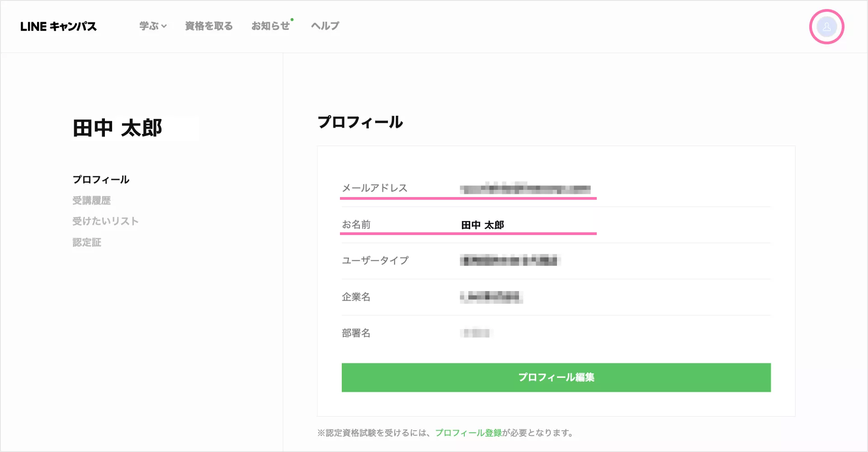Expand the 学ぶ dropdown chevron
Screen dimensions: 868x452
click(x=164, y=26)
